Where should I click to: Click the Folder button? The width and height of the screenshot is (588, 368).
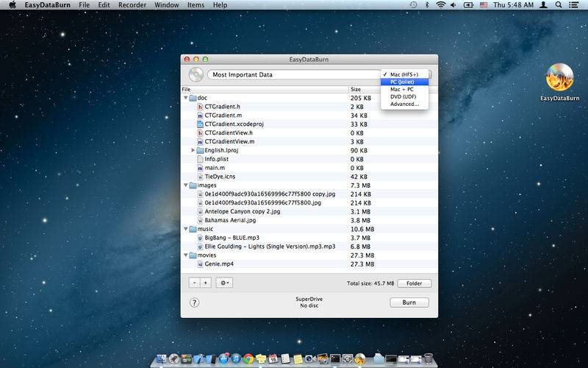[414, 283]
